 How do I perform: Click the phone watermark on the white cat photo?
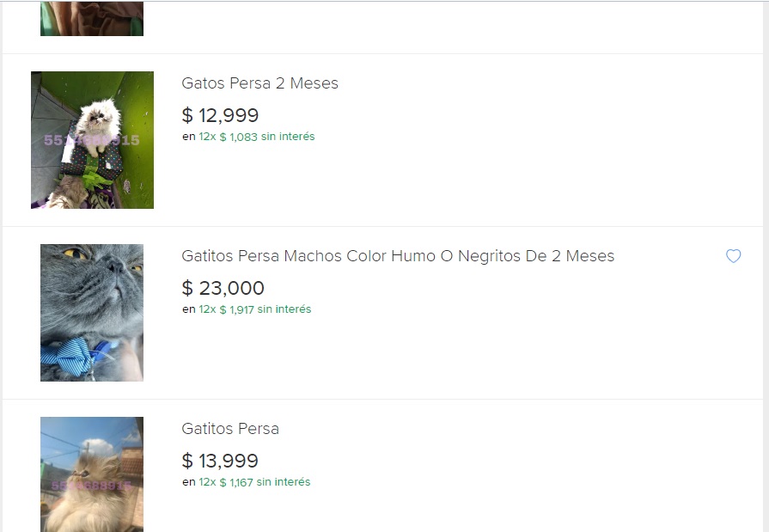pyautogui.click(x=92, y=140)
